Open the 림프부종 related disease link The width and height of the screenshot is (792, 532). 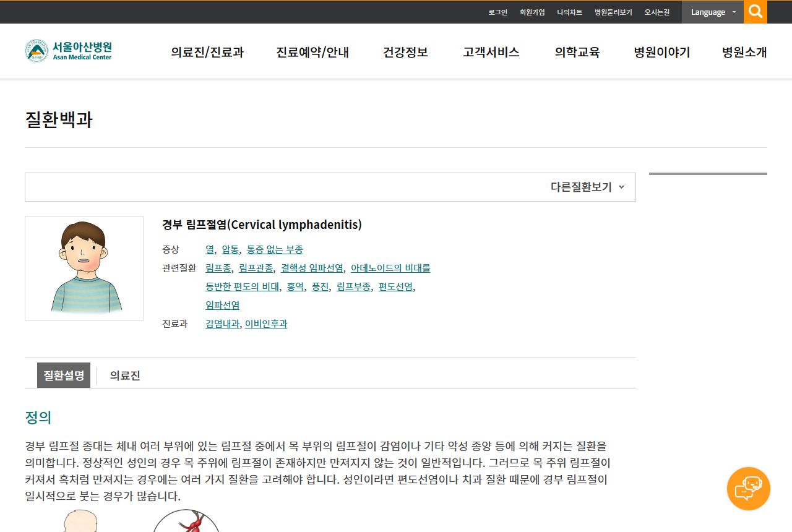353,286
